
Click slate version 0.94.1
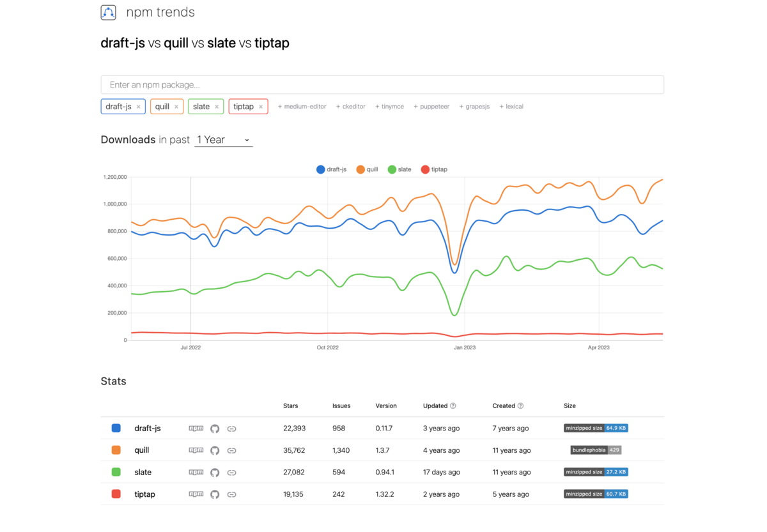click(x=385, y=473)
